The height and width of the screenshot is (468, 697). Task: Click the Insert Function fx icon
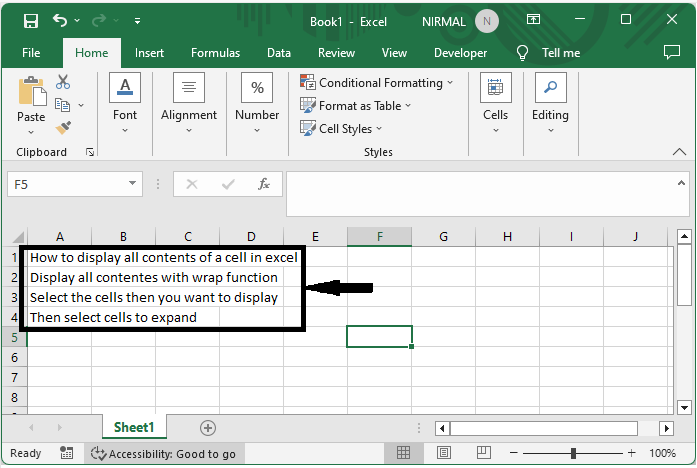click(x=264, y=184)
